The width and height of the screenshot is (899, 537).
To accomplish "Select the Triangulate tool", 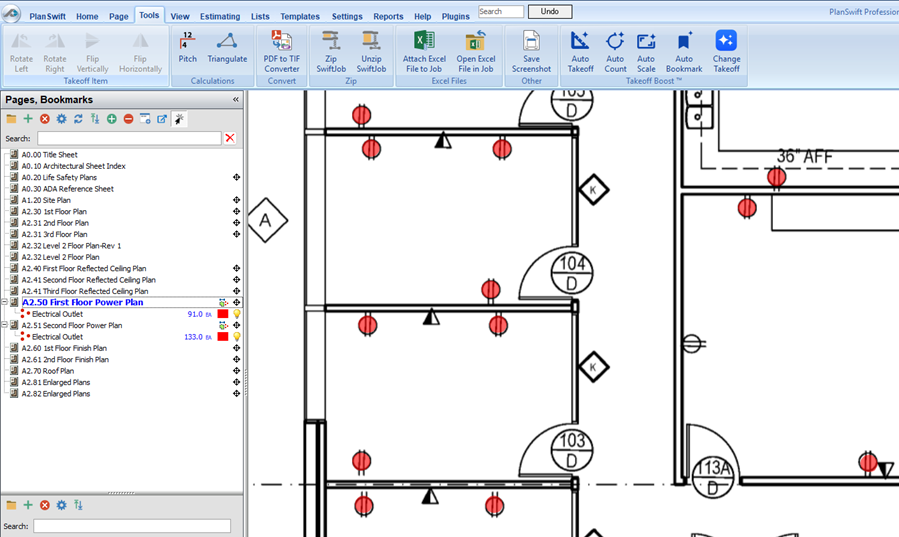I will 227,47.
